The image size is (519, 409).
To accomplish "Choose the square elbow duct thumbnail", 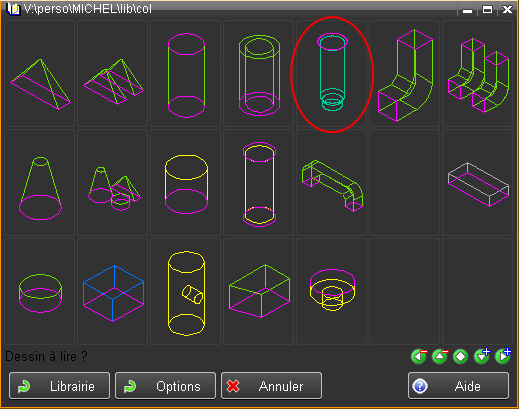I will click(404, 74).
